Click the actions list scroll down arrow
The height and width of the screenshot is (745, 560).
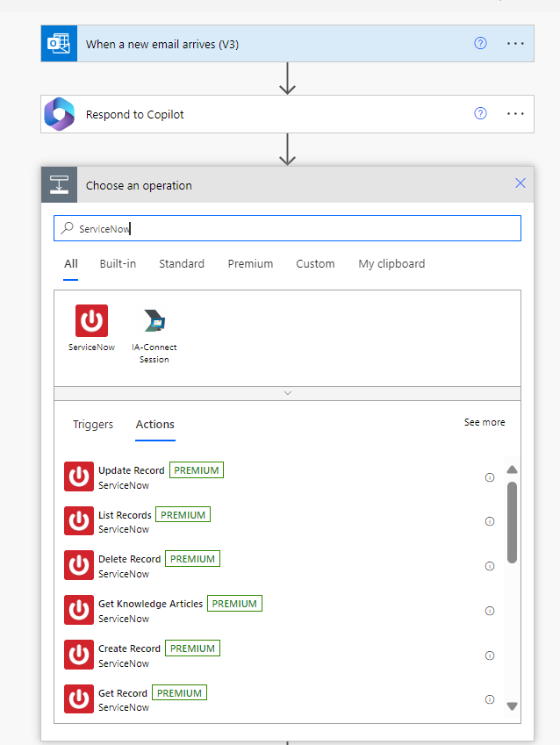point(512,706)
